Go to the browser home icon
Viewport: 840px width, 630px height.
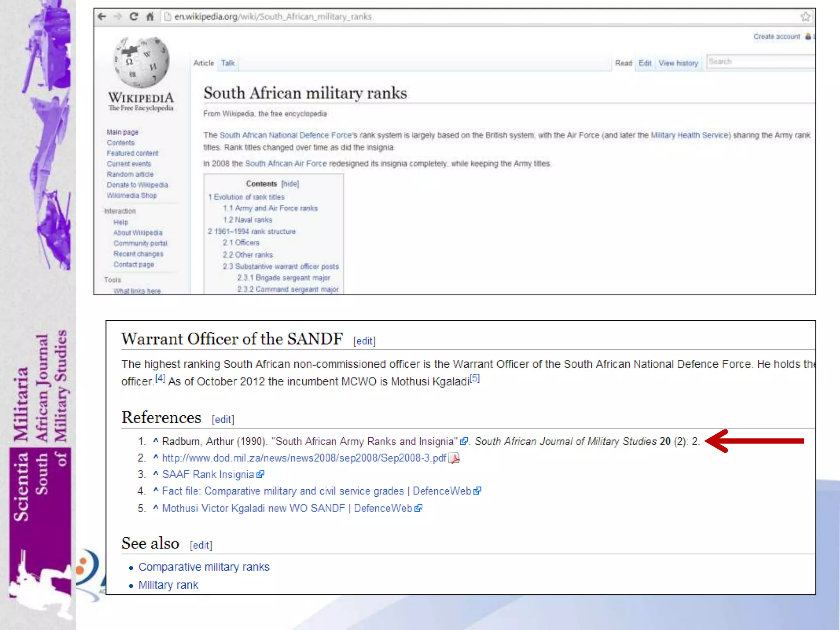150,16
